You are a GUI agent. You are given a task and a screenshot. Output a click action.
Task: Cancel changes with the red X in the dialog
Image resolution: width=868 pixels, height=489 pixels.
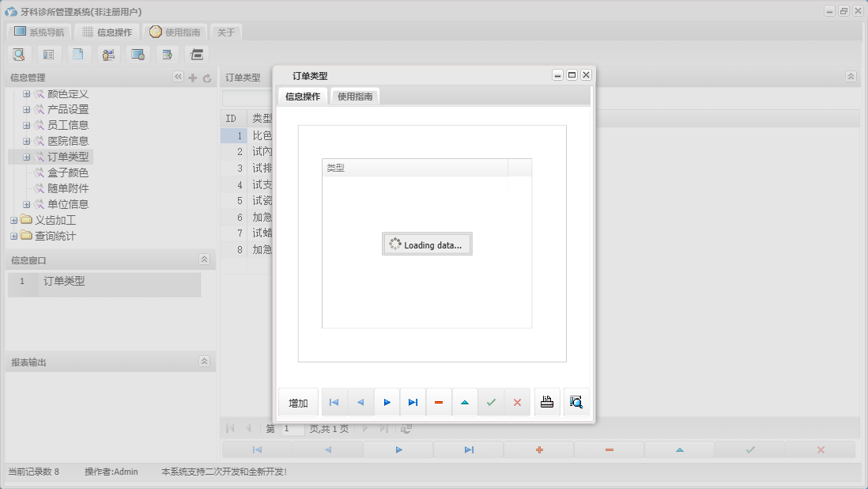[x=518, y=402]
